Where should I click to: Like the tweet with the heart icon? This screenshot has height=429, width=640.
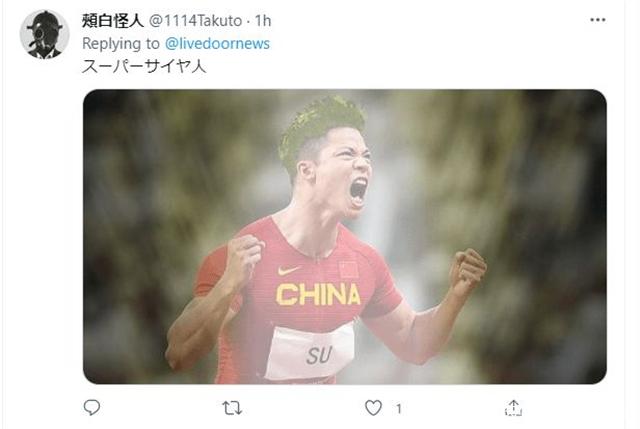point(373,408)
